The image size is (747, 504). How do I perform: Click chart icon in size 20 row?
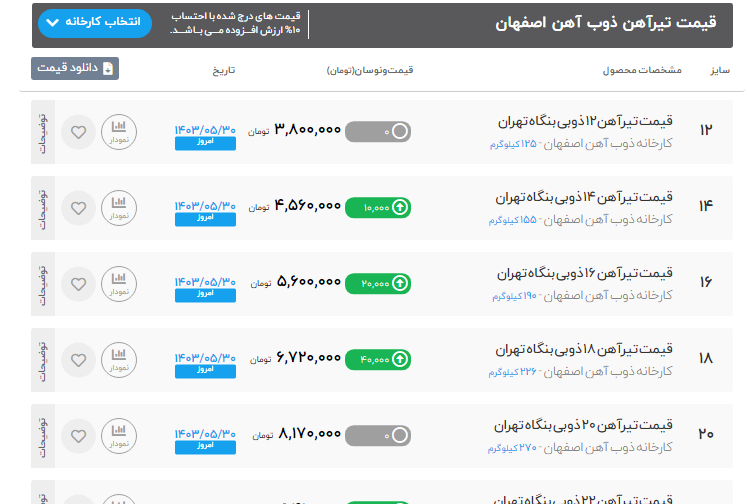click(119, 434)
